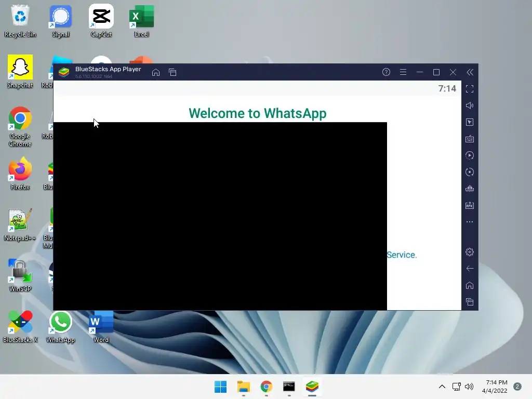The height and width of the screenshot is (399, 532).
Task: Open Android recent apps in sidebar
Action: click(470, 302)
